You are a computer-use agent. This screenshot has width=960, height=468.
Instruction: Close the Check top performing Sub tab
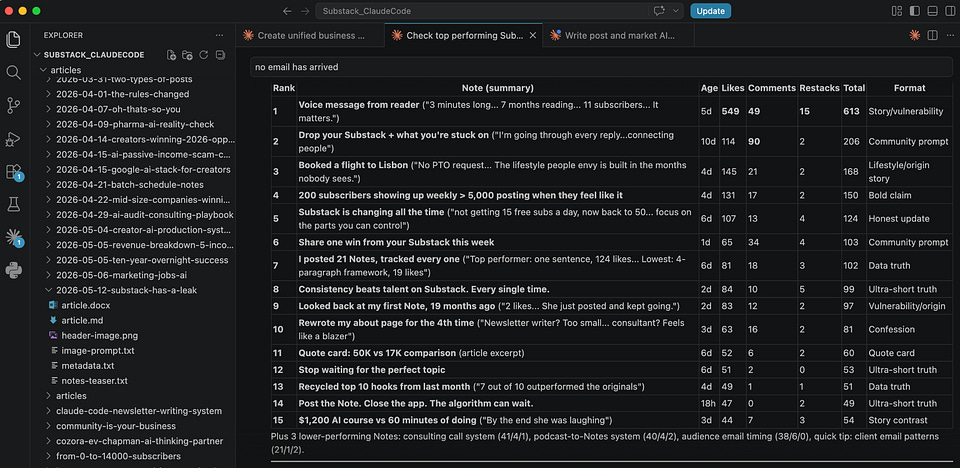pyautogui.click(x=533, y=36)
